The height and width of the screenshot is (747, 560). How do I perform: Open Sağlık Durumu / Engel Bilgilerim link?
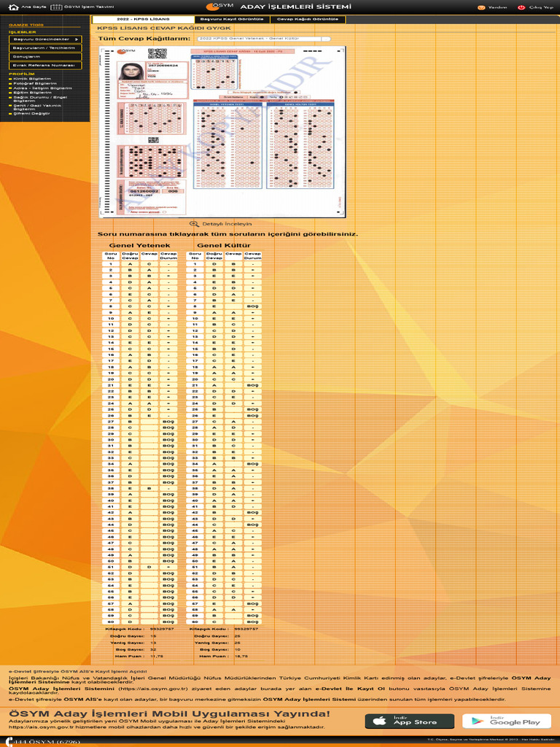(x=40, y=99)
